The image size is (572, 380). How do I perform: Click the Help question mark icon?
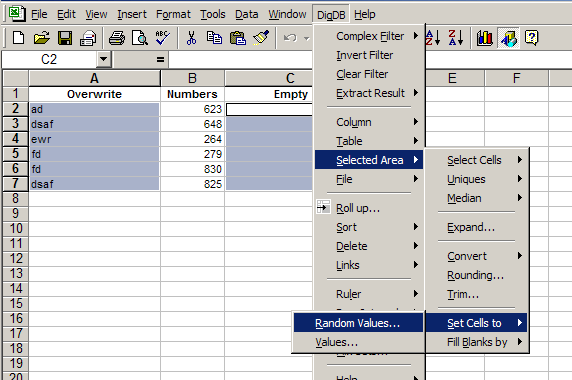(x=532, y=38)
